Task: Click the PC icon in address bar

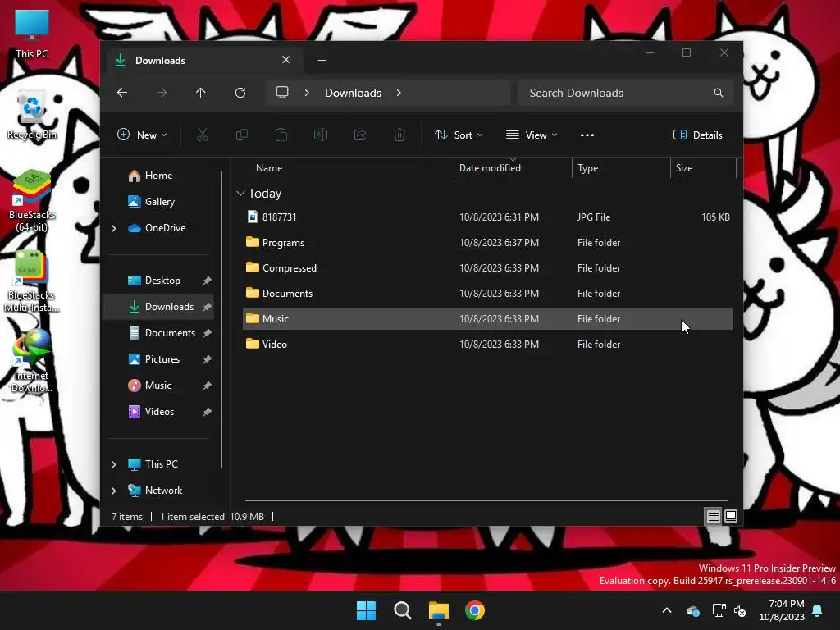Action: 282,93
